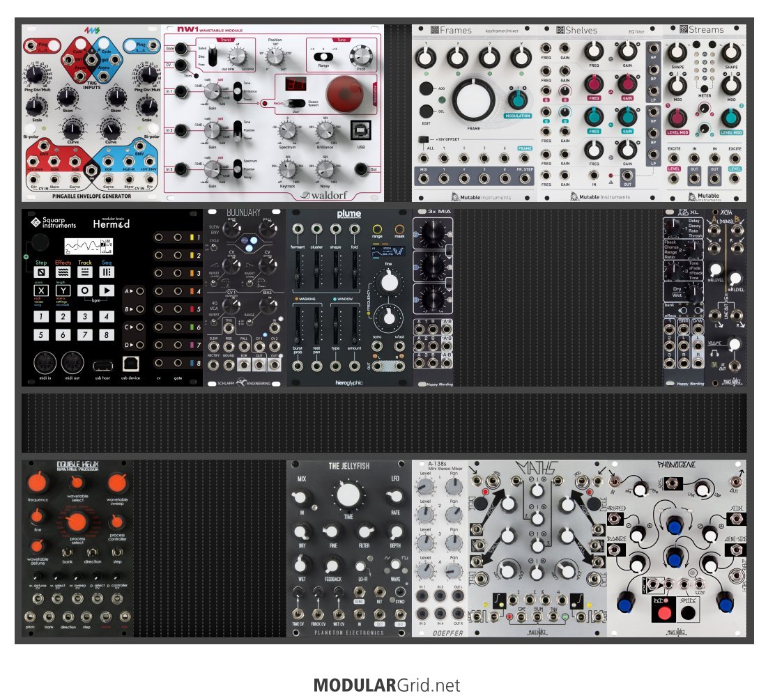
Task: Click the Hermod midi out socket
Action: (x=72, y=363)
